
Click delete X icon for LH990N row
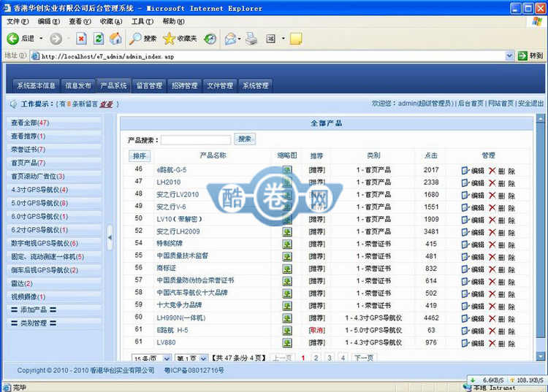[x=492, y=318]
